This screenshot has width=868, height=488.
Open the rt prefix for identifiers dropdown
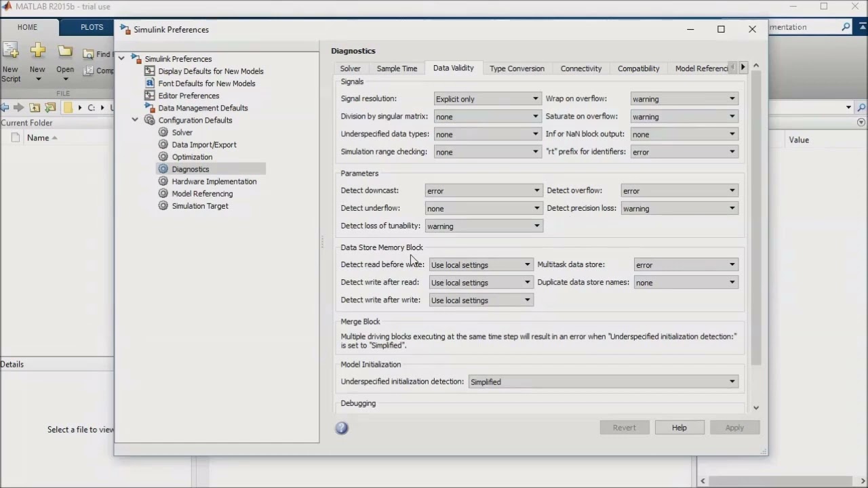[684, 152]
